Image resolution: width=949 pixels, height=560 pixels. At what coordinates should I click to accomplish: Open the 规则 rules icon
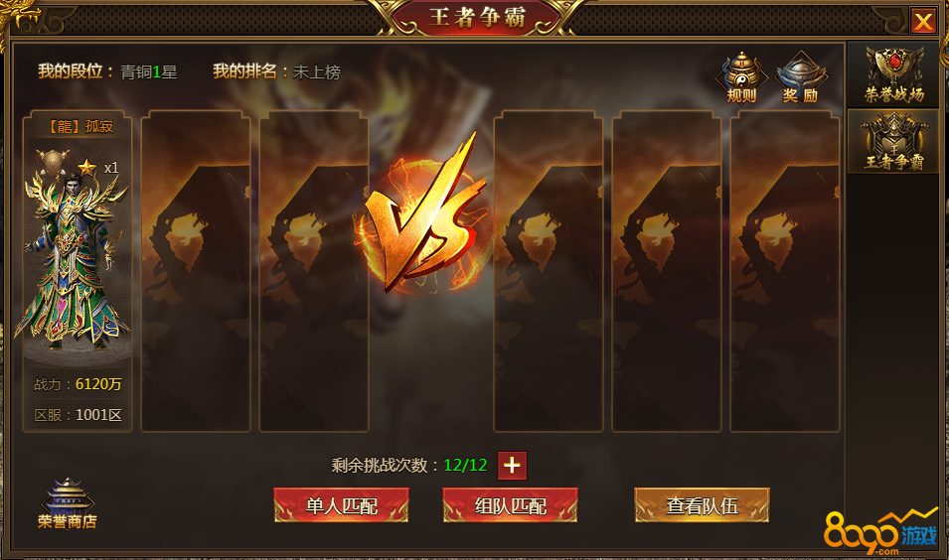741,78
